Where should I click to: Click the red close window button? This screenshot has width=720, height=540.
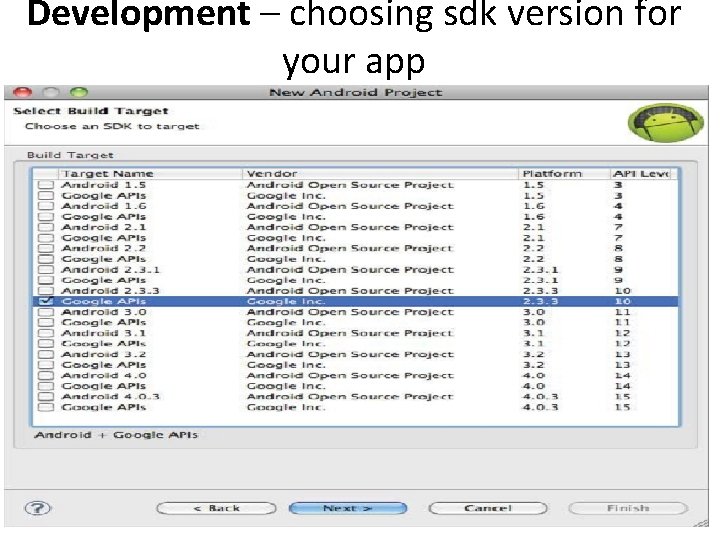[22, 92]
